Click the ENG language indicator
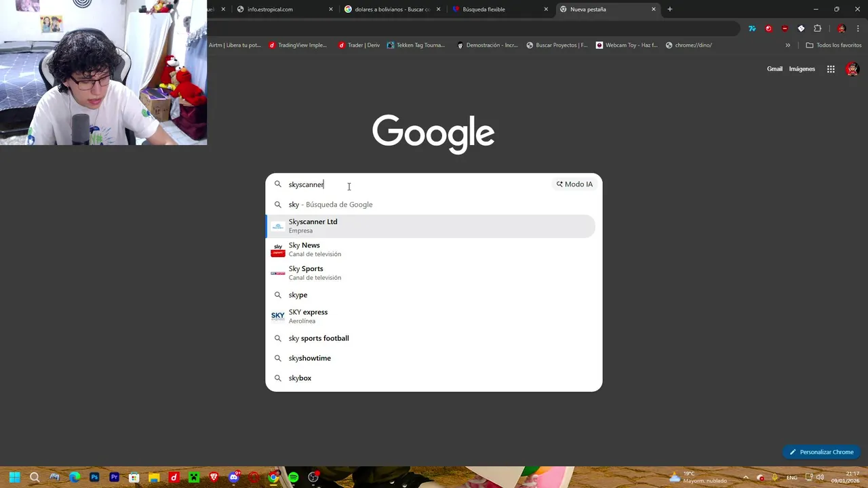Viewport: 868px width, 488px height. point(791,477)
